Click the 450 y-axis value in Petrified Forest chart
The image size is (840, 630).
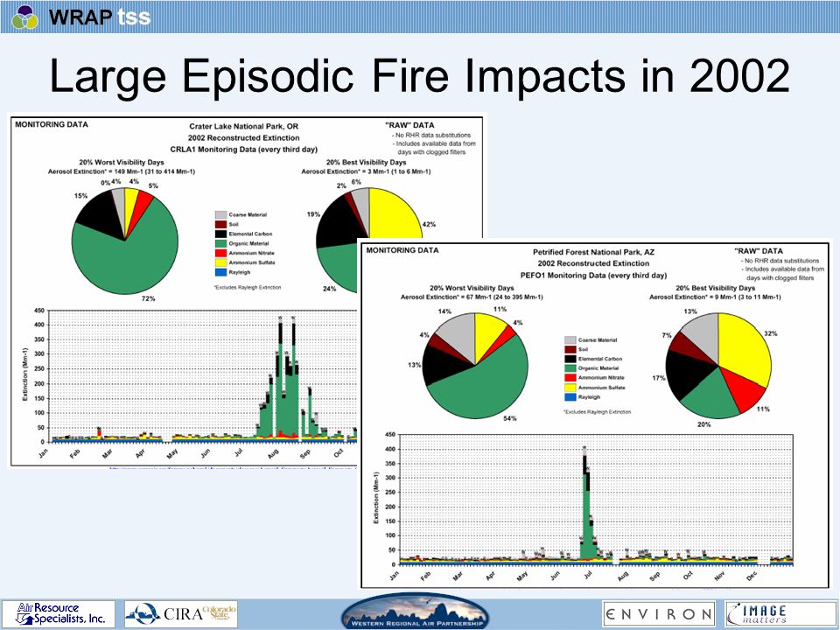[390, 435]
